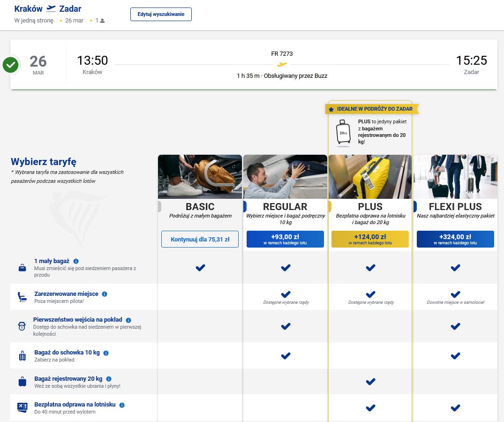Click the green selected-flight checkmark icon
This screenshot has width=504, height=422.
[x=11, y=65]
